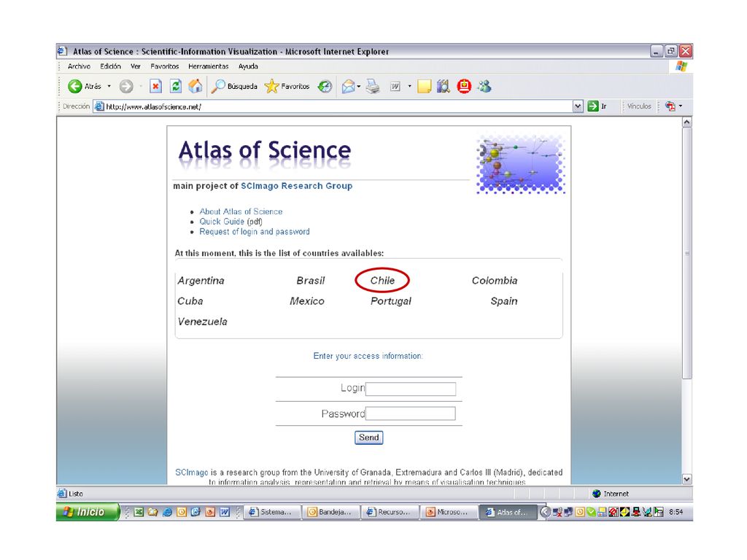747x560 pixels.
Task: Open address bar URL dropdown
Action: [578, 106]
